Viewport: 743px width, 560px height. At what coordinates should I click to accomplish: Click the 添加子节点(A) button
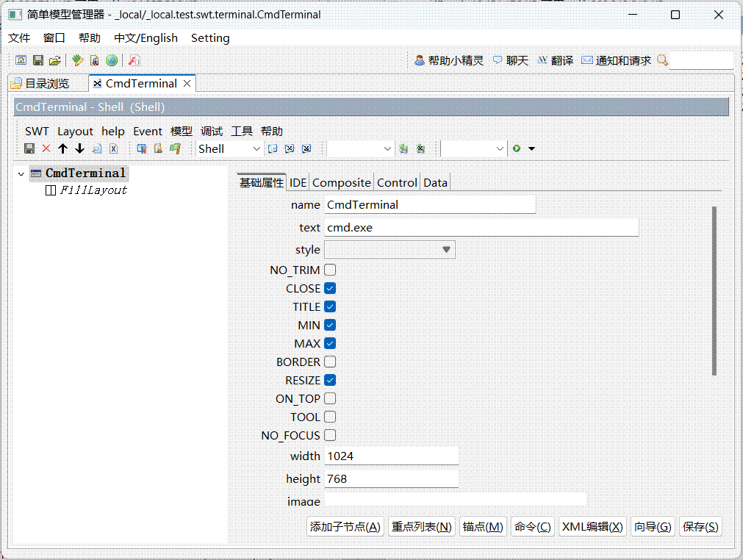[x=345, y=526]
